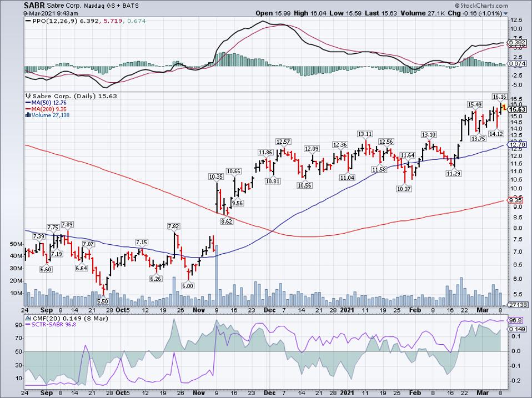The height and width of the screenshot is (398, 532).
Task: Click the Volume 27,138 legend entry
Action: coord(48,115)
